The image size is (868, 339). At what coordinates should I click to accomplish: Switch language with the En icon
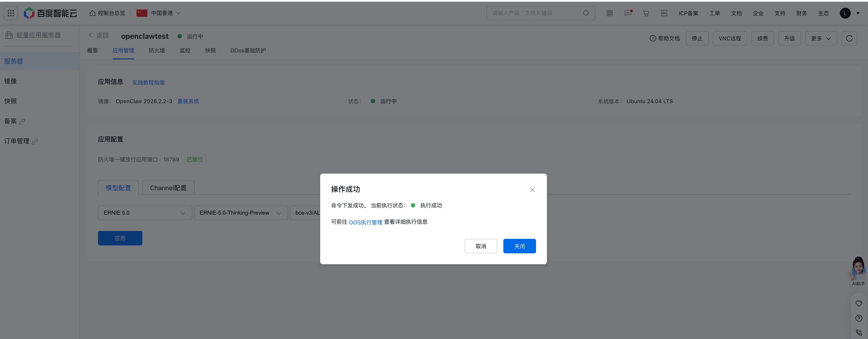point(664,13)
